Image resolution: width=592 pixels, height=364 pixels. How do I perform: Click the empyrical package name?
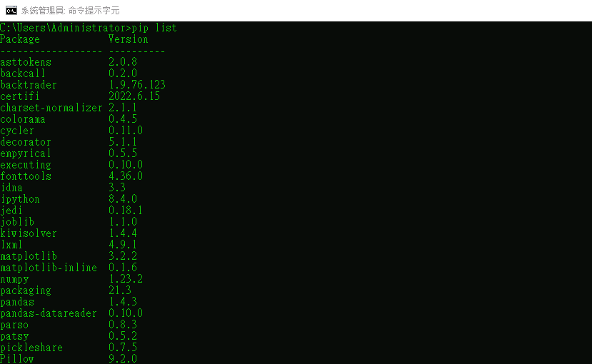tap(25, 153)
